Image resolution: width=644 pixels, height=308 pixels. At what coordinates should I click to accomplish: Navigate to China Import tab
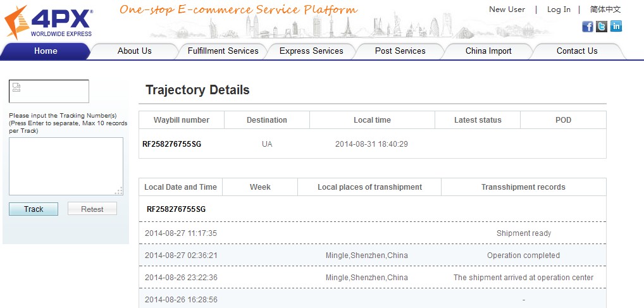click(x=488, y=51)
